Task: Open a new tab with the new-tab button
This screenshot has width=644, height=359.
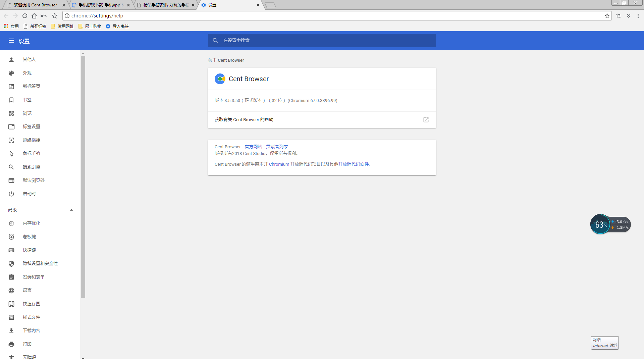Action: [x=270, y=5]
